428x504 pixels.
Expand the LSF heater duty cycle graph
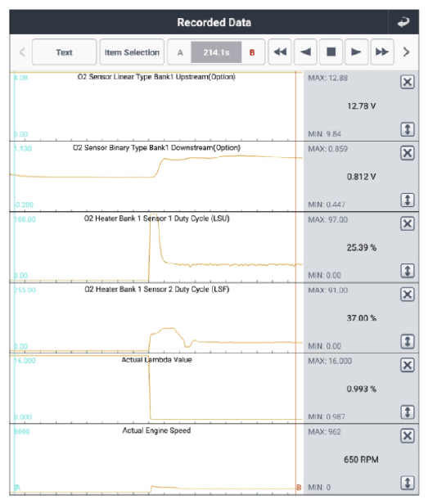point(407,341)
